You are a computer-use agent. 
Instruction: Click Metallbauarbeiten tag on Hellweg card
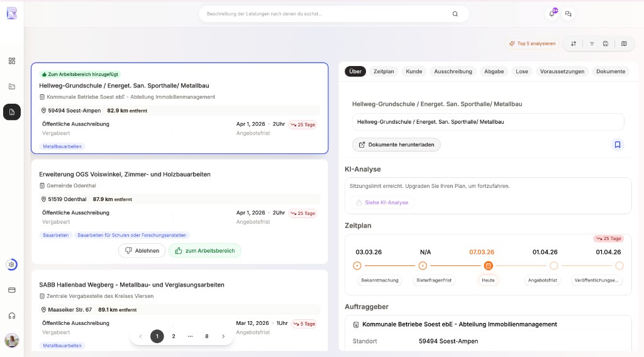pyautogui.click(x=62, y=146)
